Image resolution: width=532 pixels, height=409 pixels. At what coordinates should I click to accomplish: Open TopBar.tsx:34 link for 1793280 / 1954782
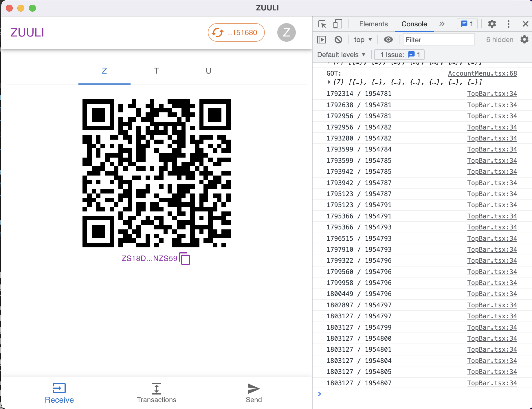coord(492,138)
